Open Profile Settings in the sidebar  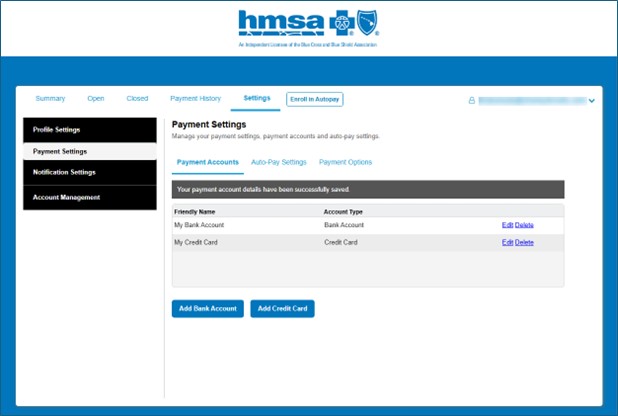coord(90,130)
